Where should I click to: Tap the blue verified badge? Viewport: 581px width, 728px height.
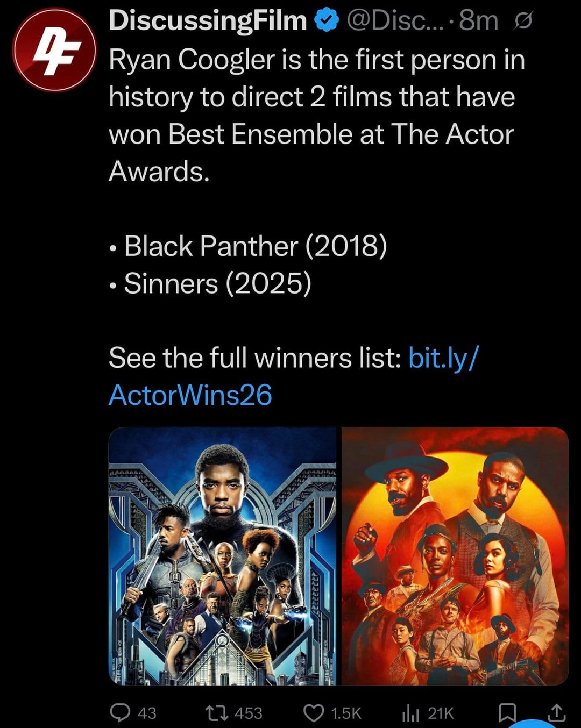click(x=327, y=21)
